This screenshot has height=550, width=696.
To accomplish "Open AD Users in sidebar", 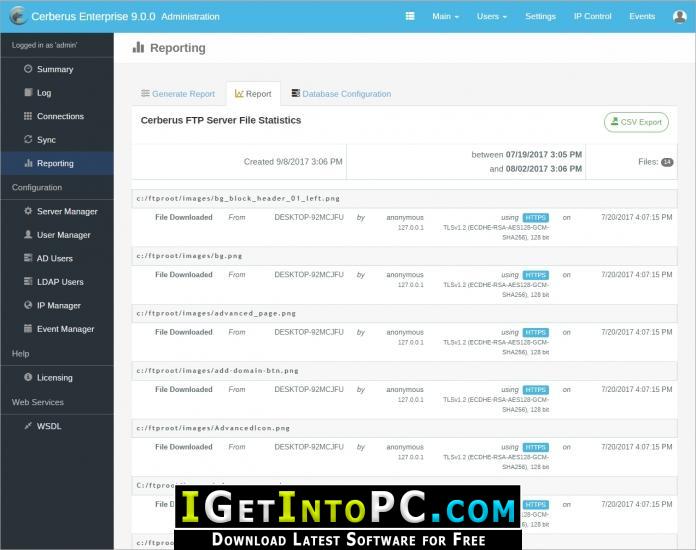I will pyautogui.click(x=55, y=258).
